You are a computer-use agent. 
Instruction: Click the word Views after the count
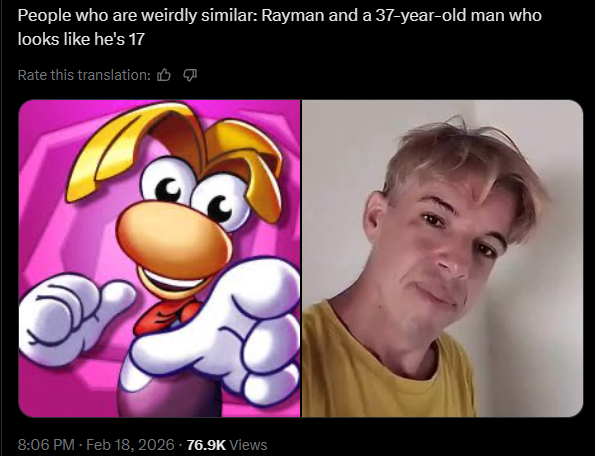pyautogui.click(x=249, y=444)
